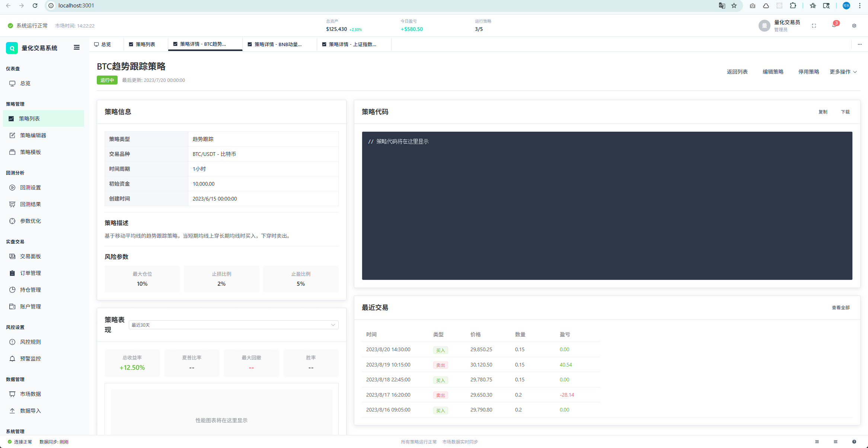Image resolution: width=868 pixels, height=448 pixels.
Task: Expand the 更多操作 dropdown
Action: point(843,72)
